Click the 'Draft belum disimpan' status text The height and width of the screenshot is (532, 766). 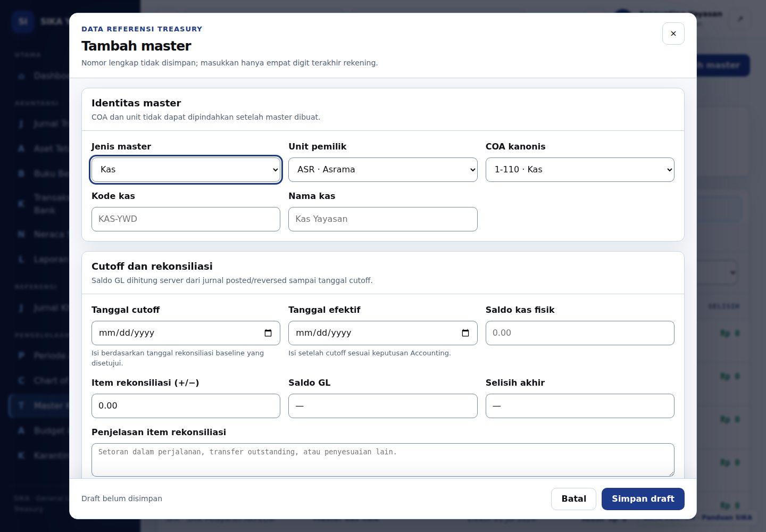pyautogui.click(x=122, y=498)
